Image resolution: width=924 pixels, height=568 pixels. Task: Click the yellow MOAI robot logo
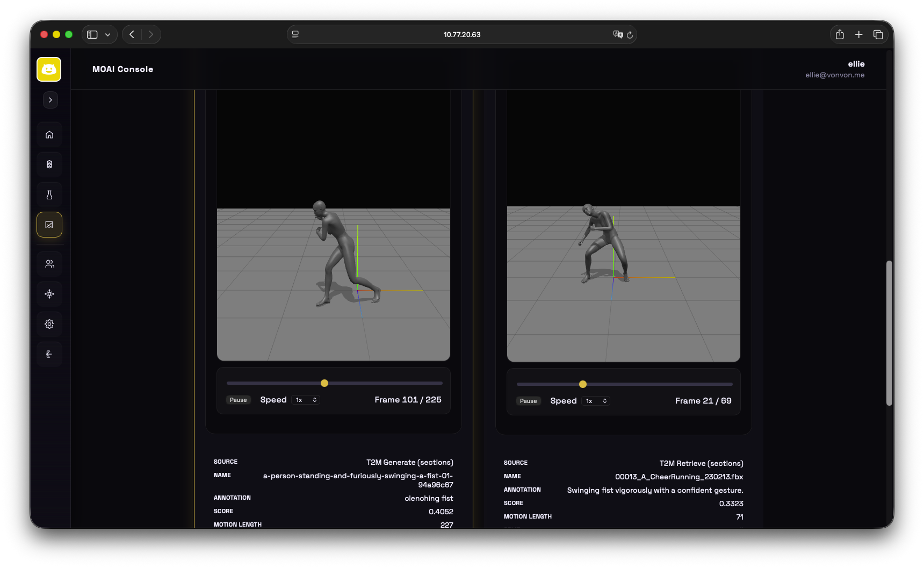point(49,69)
